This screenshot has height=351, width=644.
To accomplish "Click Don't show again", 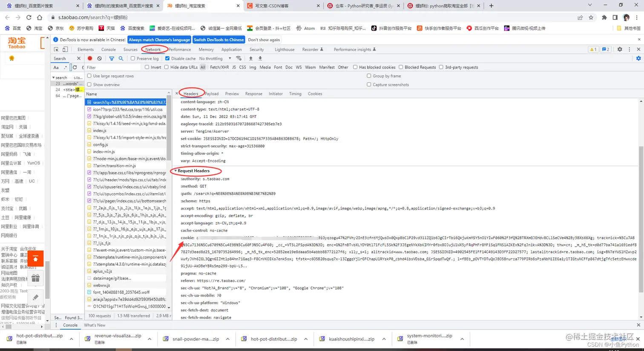I will [x=264, y=40].
